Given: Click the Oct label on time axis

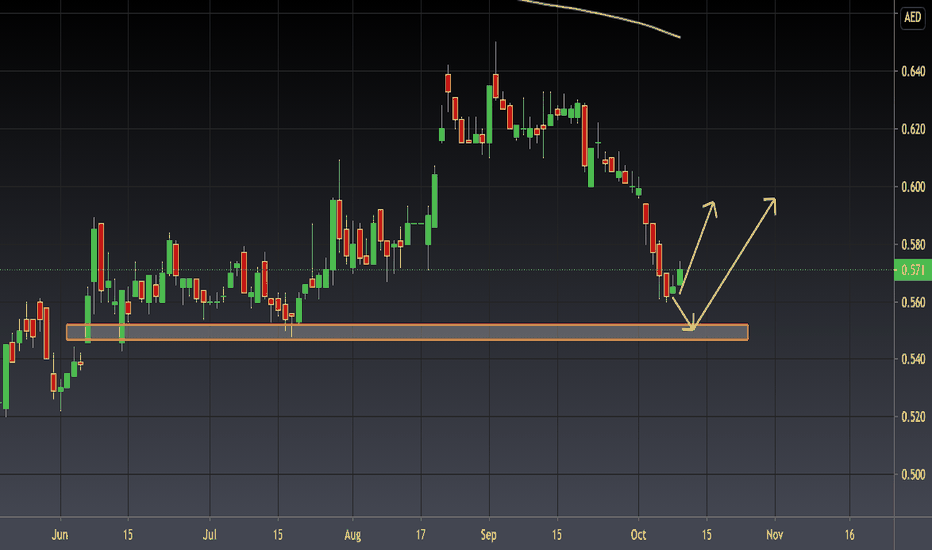Looking at the screenshot, I should click(638, 535).
